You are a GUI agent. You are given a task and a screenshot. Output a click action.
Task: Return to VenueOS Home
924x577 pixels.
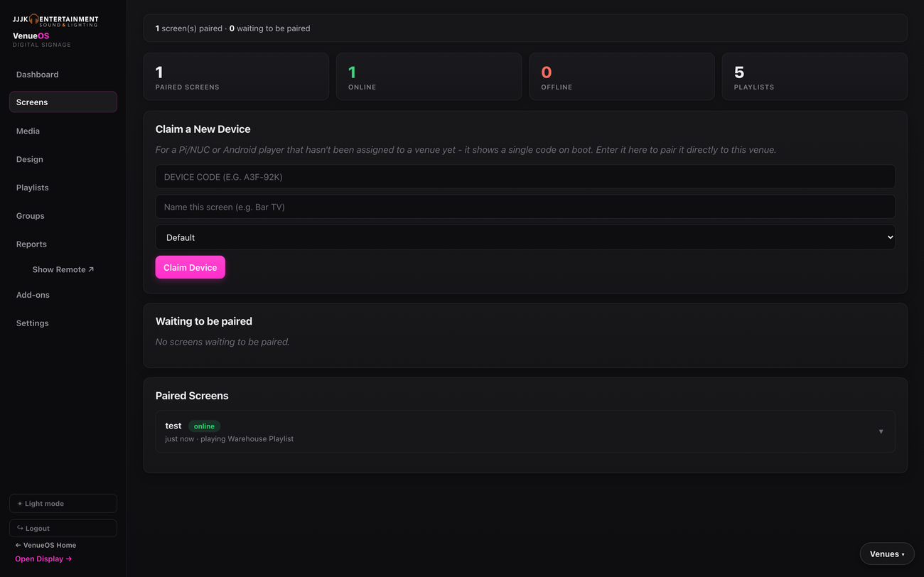pos(45,546)
